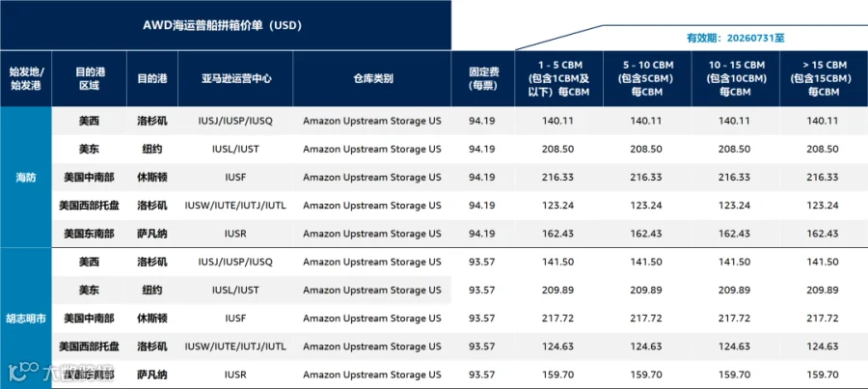Select the 海防 origin port cell
868x389 pixels.
(x=26, y=178)
